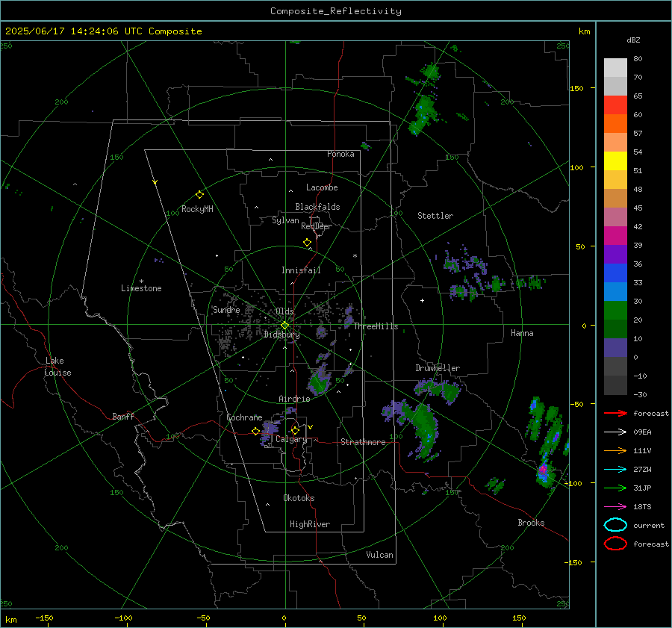Select the slate-purple swatch above 0 dBZ
Screen dimensions: 672x628
pos(615,348)
